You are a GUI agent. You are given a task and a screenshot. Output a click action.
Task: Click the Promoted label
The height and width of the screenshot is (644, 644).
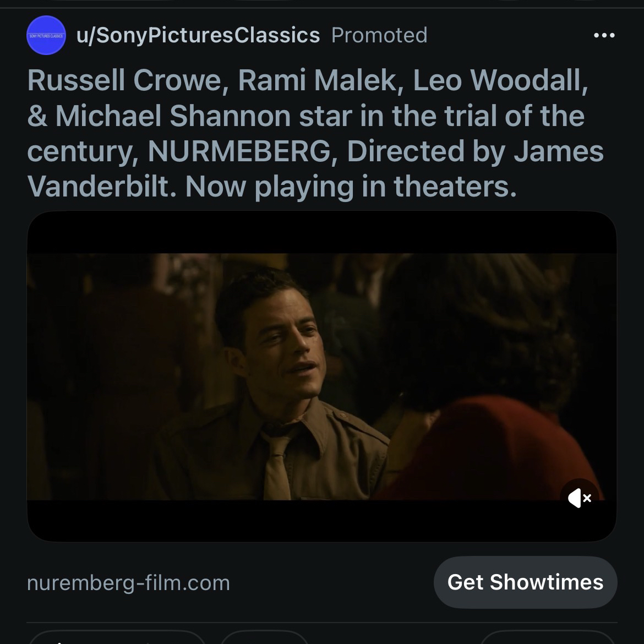379,35
